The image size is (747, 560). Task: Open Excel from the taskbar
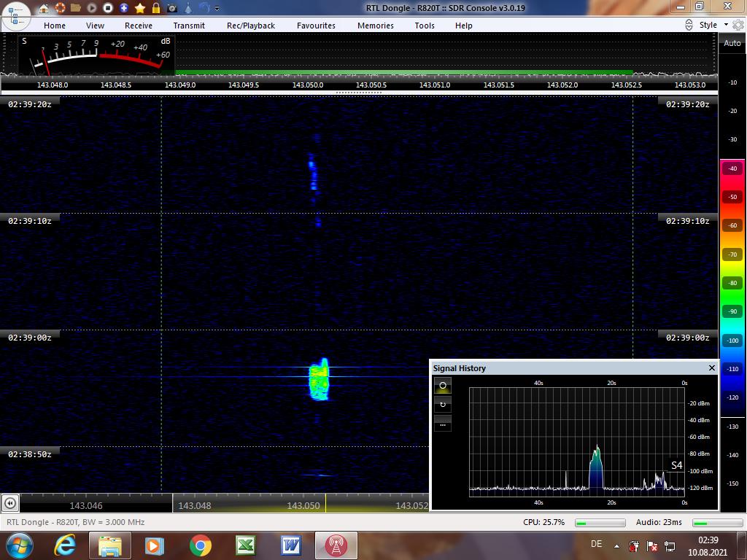pyautogui.click(x=245, y=545)
